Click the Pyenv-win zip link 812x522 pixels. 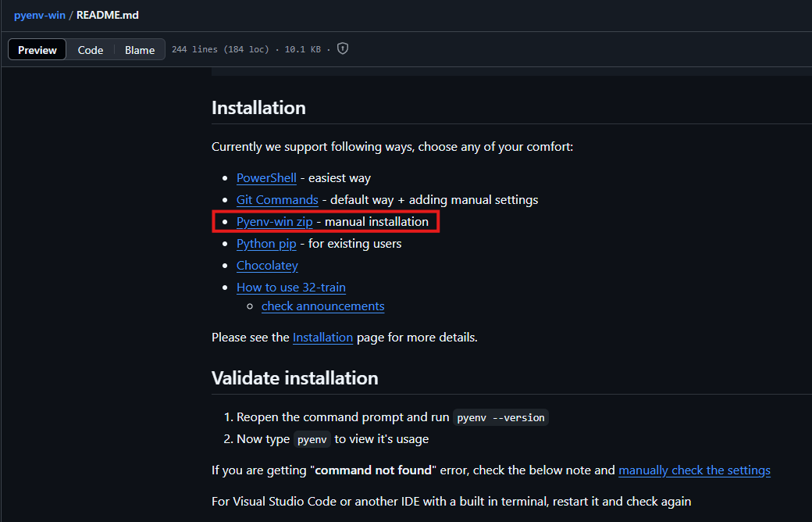coord(274,222)
